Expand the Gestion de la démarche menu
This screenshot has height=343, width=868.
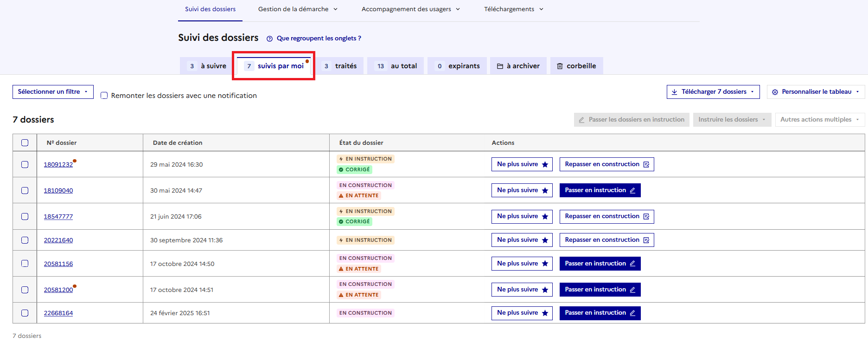point(298,9)
